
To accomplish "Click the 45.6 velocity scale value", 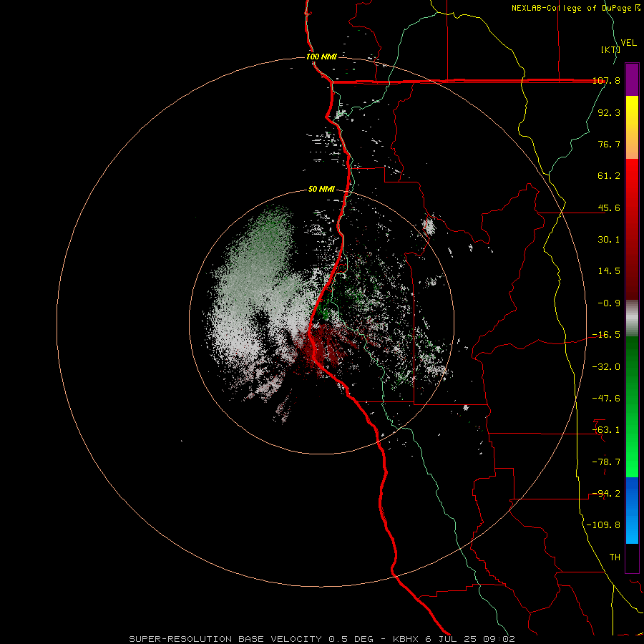I will pos(609,208).
